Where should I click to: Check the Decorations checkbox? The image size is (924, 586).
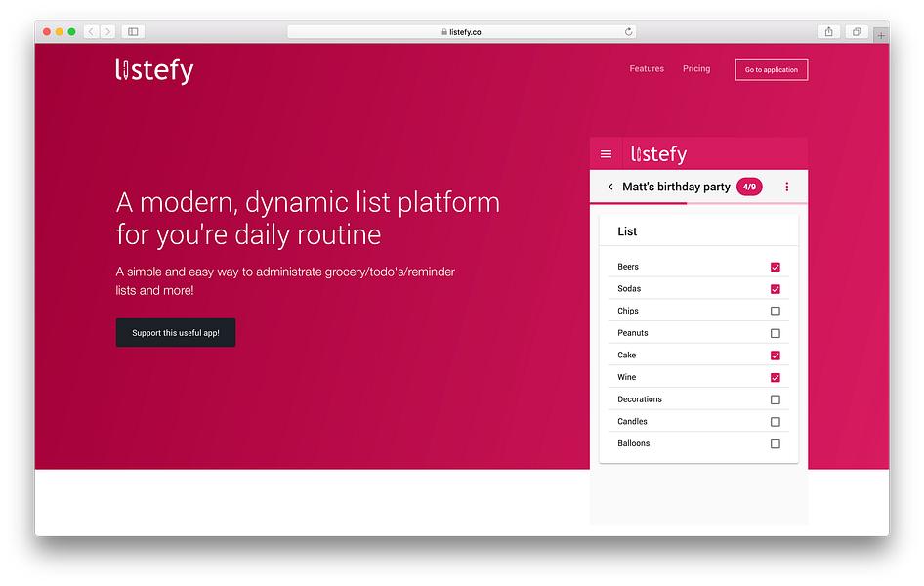[x=775, y=399]
